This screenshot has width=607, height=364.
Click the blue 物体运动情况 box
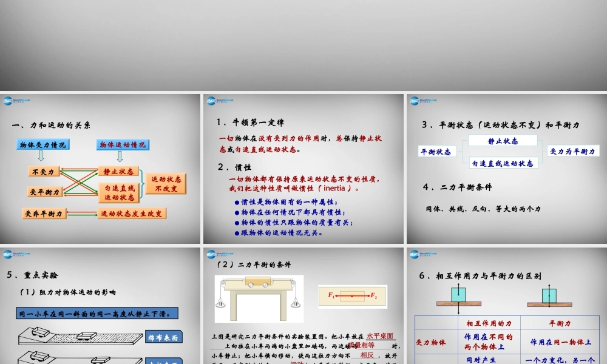[123, 144]
